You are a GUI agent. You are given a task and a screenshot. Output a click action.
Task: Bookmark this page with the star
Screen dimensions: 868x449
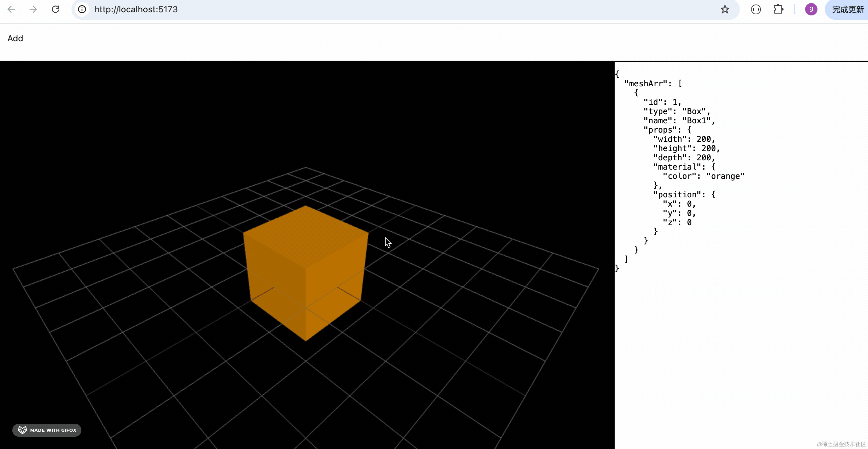pos(725,10)
